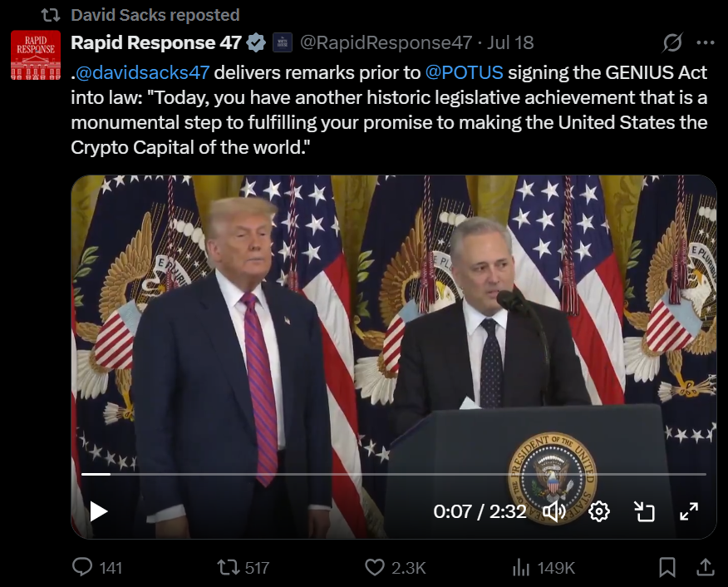Click the Jul 18 timestamp
The height and width of the screenshot is (587, 728).
click(510, 42)
